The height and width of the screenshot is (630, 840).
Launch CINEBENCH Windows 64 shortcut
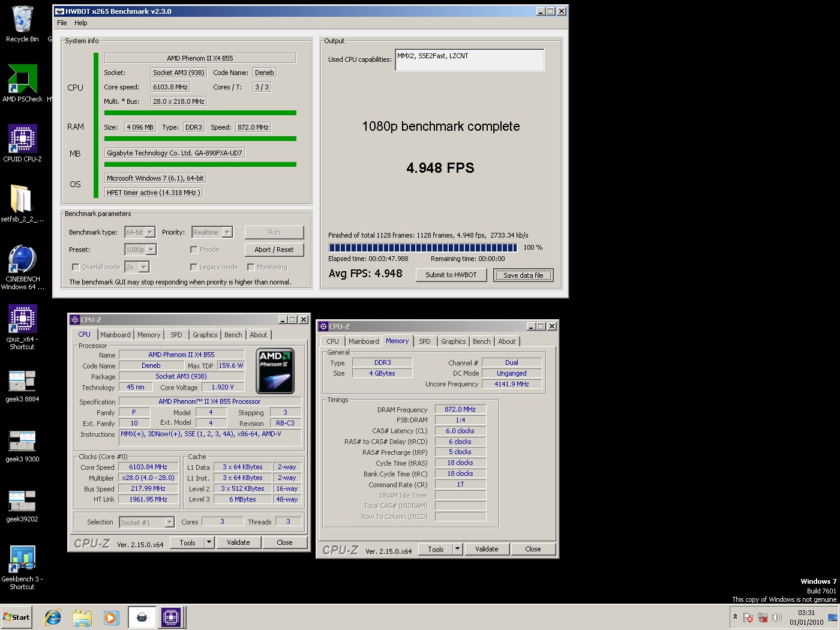[22, 268]
